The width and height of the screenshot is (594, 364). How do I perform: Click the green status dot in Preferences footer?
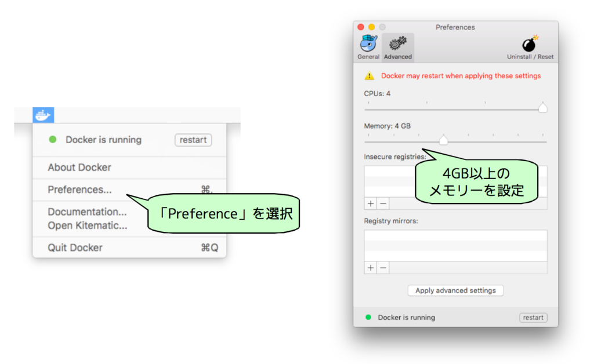click(x=368, y=317)
